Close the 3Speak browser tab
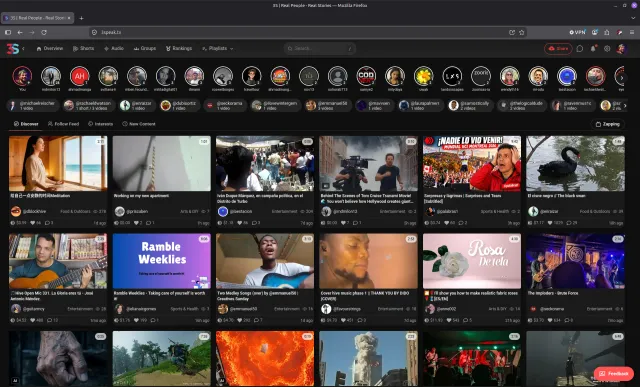This screenshot has height=387, width=640. (69, 18)
